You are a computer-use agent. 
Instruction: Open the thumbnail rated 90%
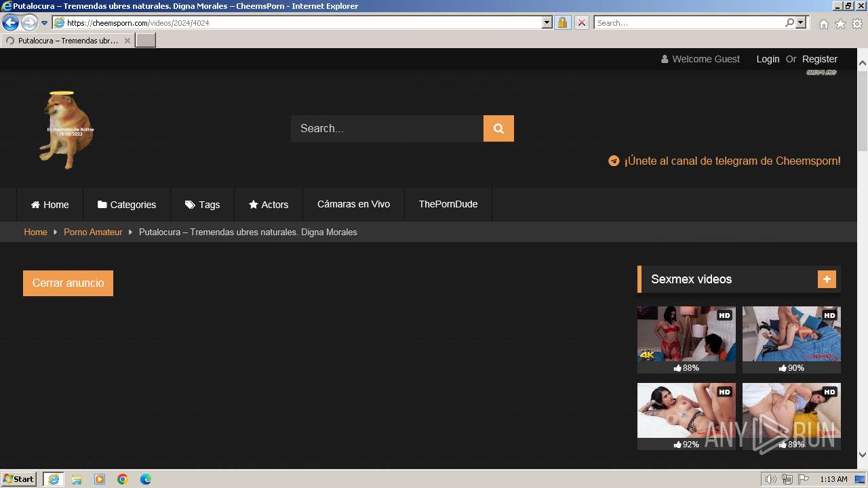click(x=791, y=334)
